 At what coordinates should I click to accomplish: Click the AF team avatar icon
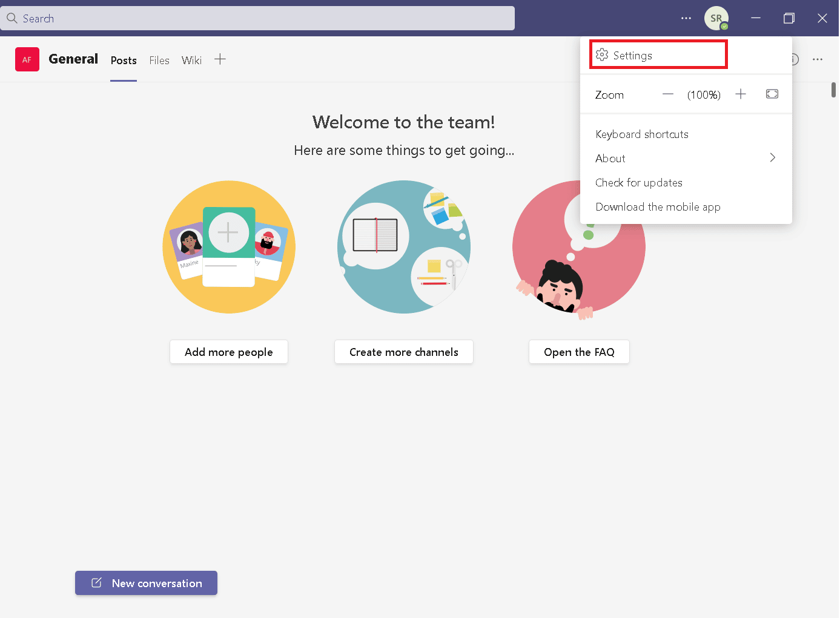(x=27, y=59)
